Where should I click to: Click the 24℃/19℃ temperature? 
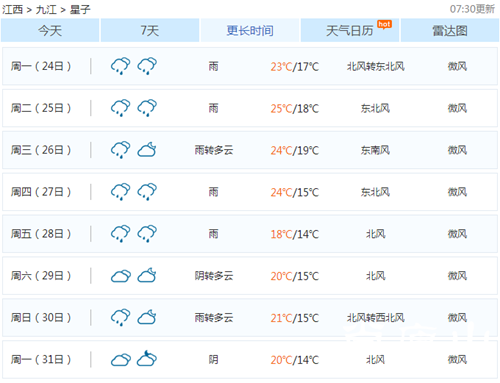pyautogui.click(x=295, y=151)
